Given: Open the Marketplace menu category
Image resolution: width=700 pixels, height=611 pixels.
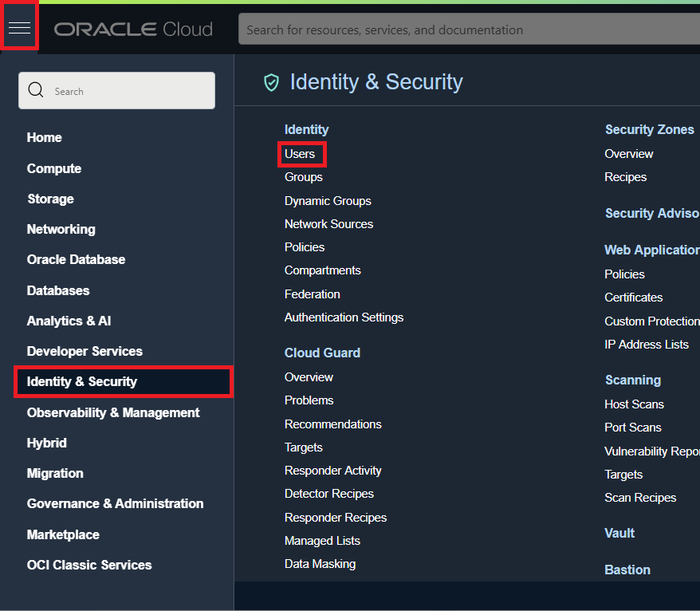Looking at the screenshot, I should [x=63, y=534].
